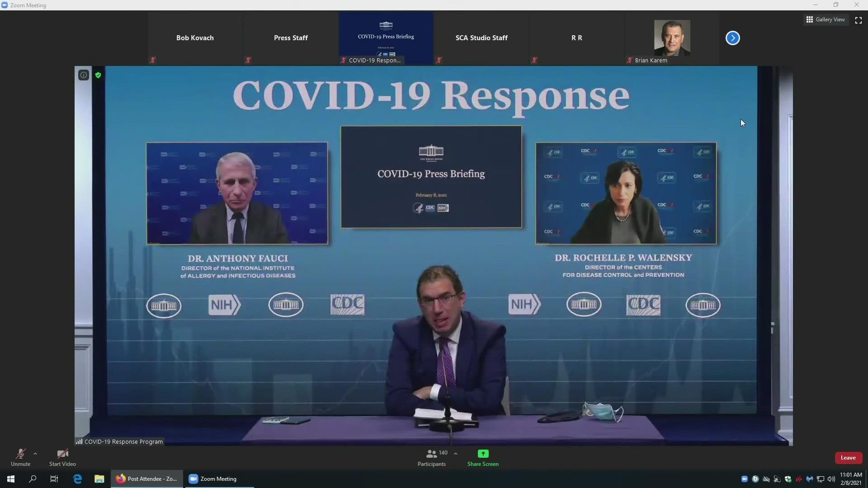868x488 pixels.
Task: Open Task View on the taskbar
Action: [54, 479]
